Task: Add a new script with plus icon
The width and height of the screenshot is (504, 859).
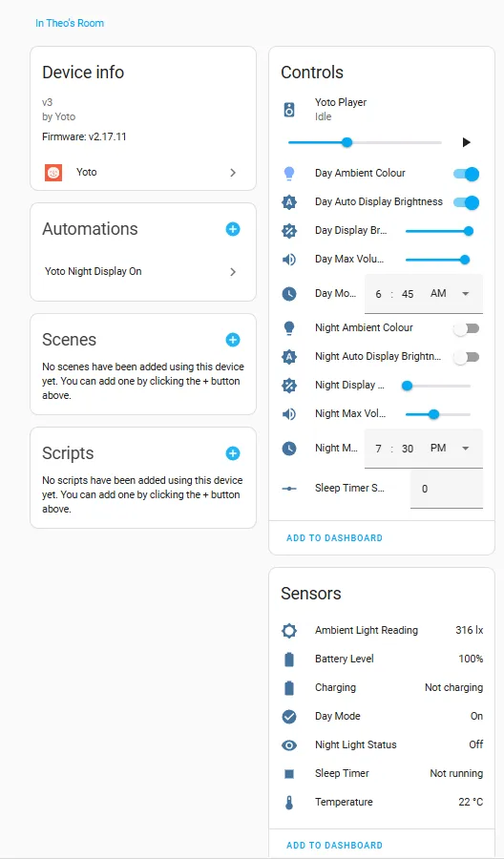Action: click(x=233, y=453)
